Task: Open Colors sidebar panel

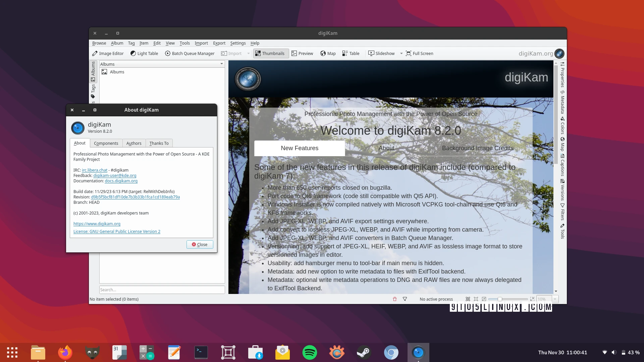Action: pyautogui.click(x=562, y=125)
